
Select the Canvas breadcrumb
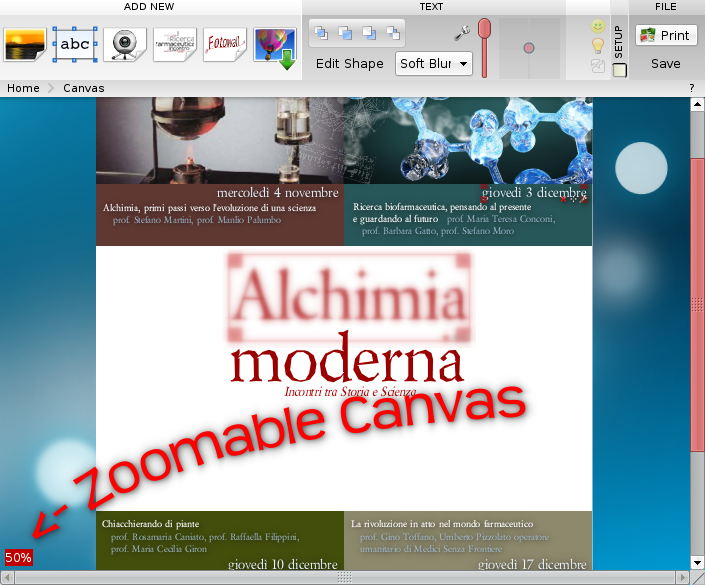[84, 88]
